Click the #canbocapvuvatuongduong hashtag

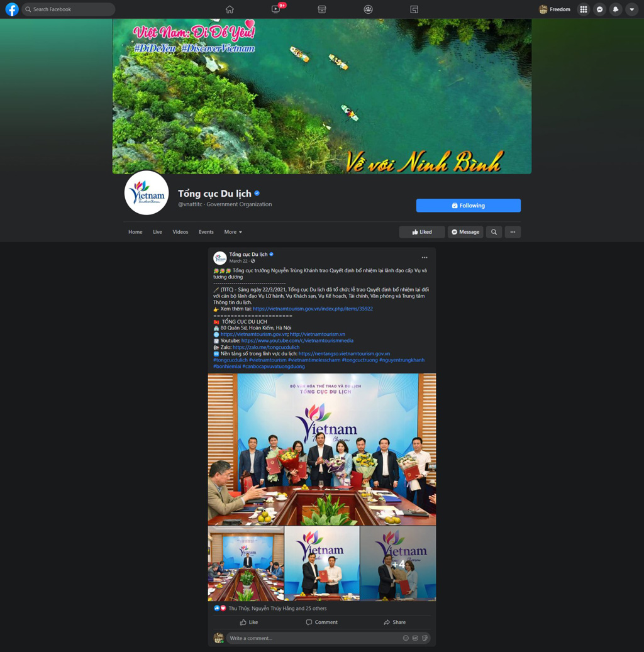[x=274, y=367]
